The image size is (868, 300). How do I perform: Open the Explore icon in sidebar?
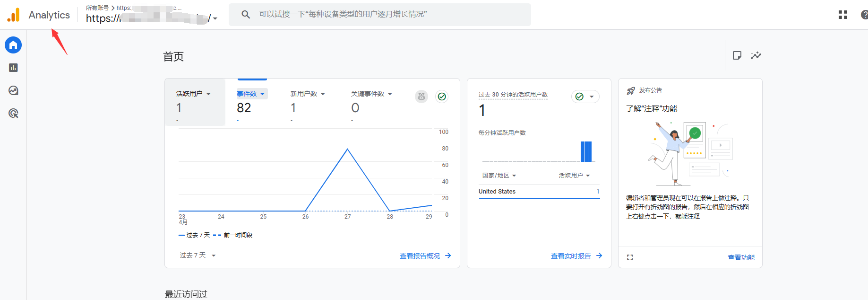click(13, 90)
